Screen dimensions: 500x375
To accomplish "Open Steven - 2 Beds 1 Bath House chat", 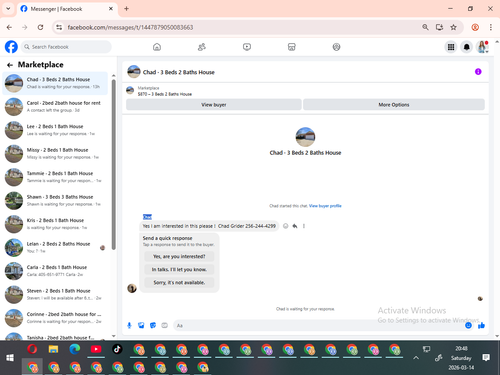I will point(55,295).
